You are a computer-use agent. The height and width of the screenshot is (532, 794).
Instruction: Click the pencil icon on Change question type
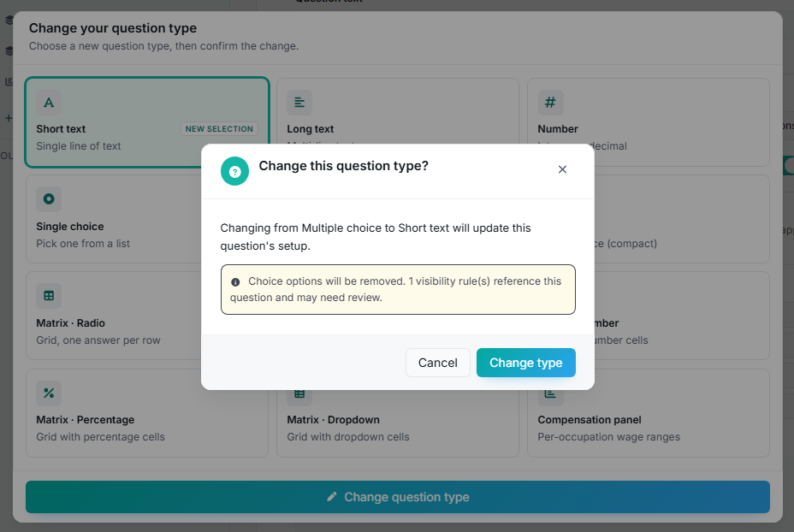(x=332, y=497)
